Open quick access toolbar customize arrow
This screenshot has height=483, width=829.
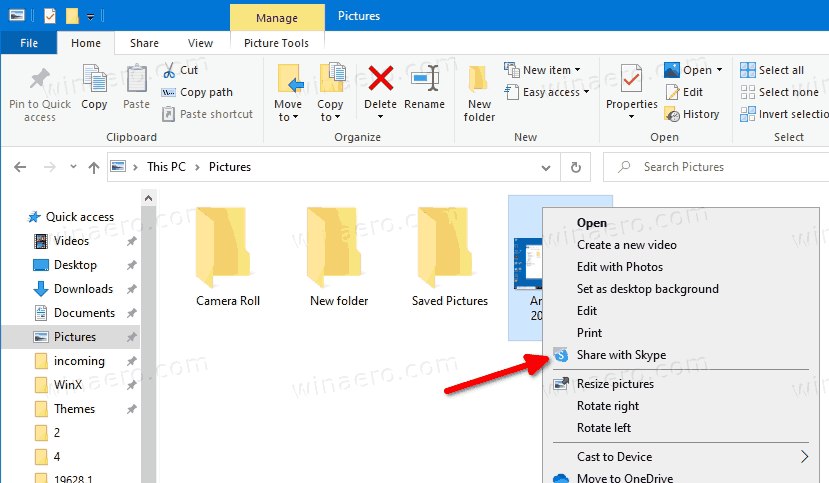90,17
